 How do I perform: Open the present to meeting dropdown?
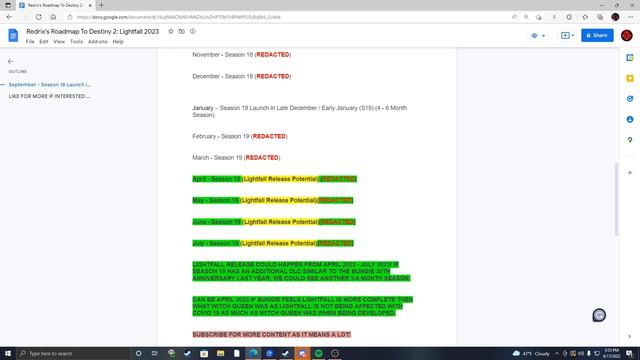pyautogui.click(x=567, y=36)
